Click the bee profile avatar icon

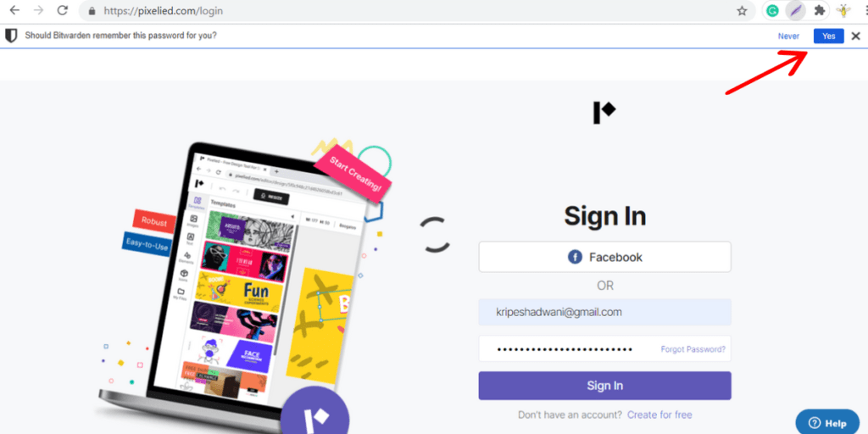[844, 10]
